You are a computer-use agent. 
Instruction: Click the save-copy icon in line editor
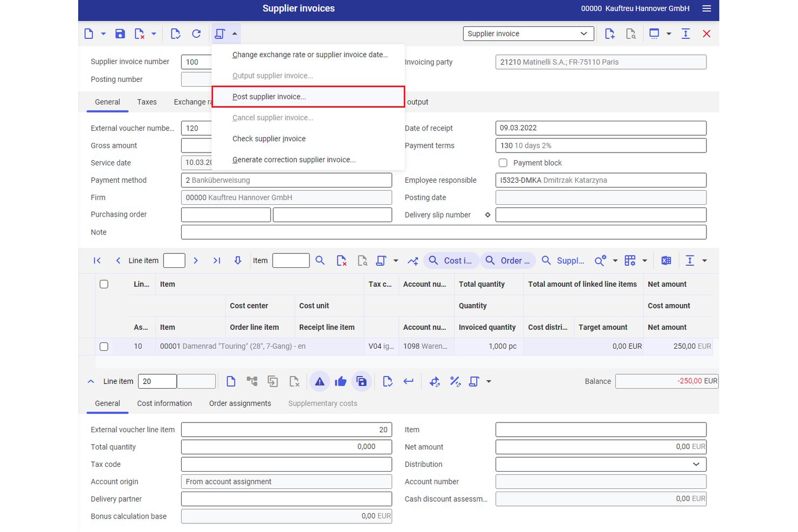361,382
